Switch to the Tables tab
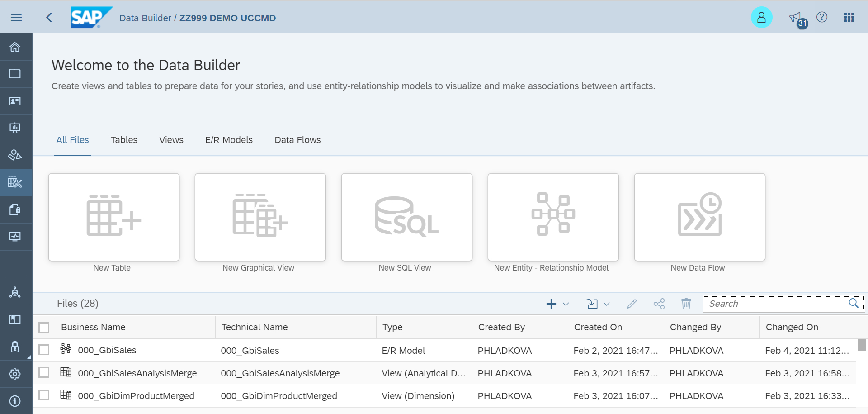868x414 pixels. tap(124, 140)
